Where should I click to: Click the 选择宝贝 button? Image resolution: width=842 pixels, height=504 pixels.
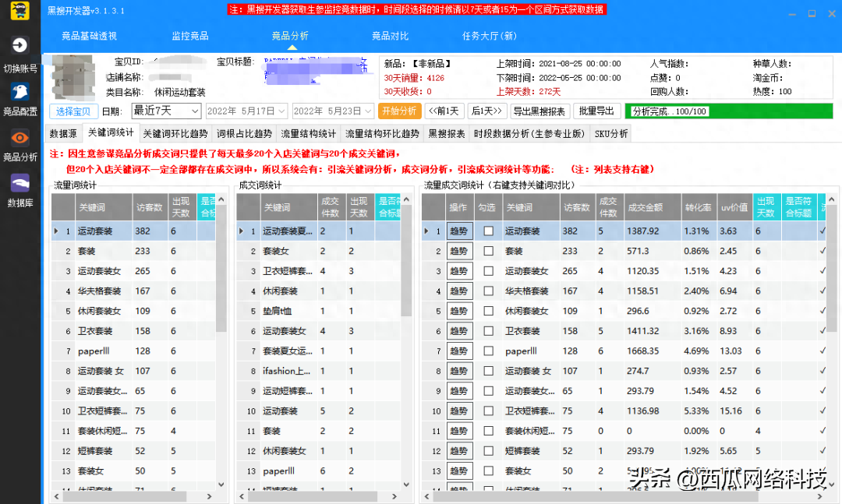(74, 111)
